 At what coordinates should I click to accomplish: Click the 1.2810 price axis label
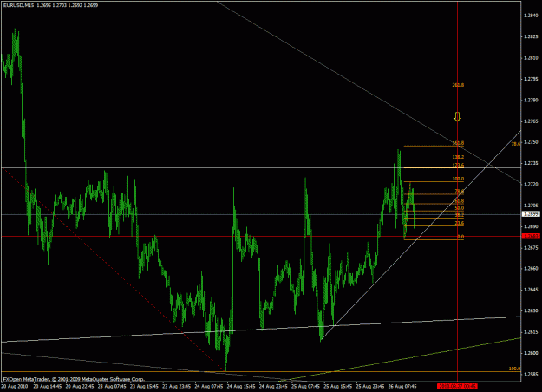click(x=532, y=58)
